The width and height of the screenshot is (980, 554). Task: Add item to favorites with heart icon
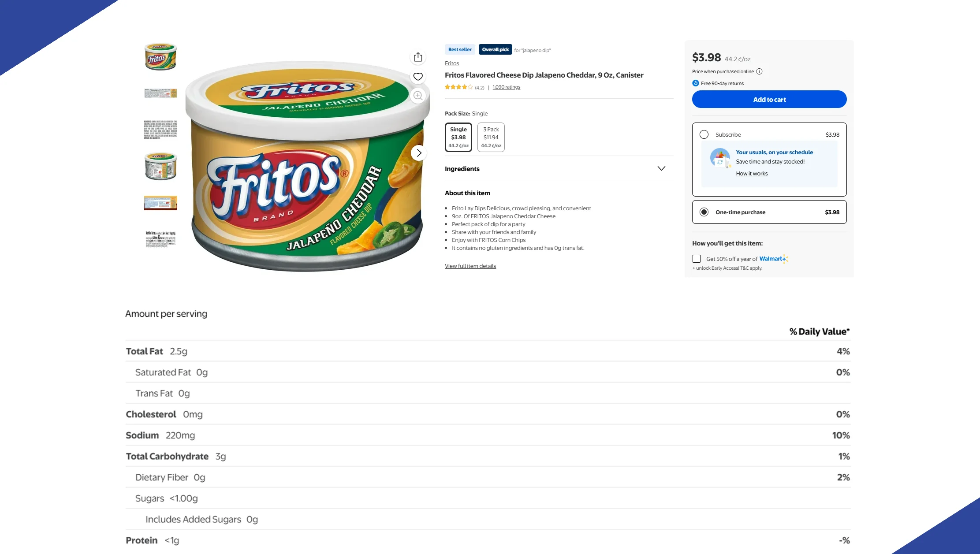(418, 77)
